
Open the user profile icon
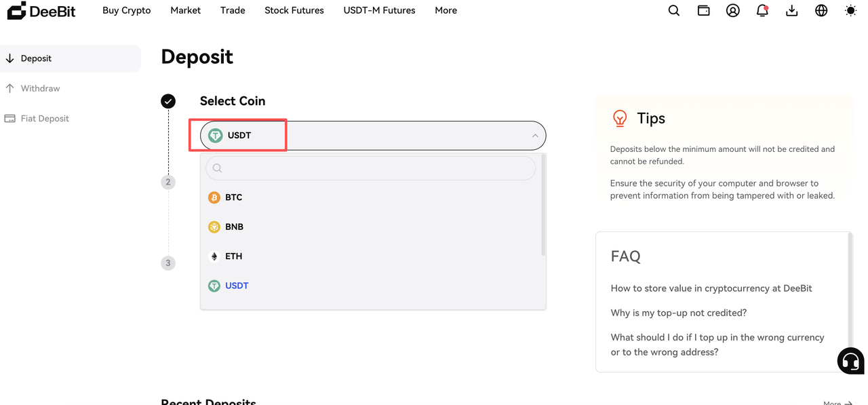click(x=733, y=10)
